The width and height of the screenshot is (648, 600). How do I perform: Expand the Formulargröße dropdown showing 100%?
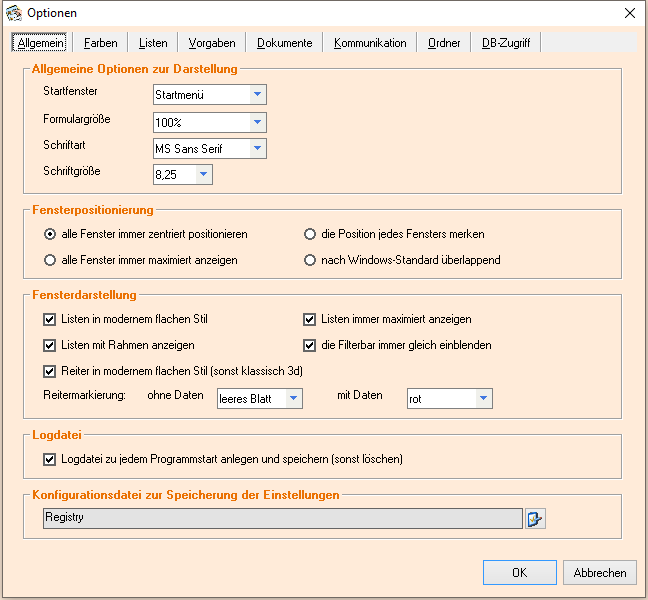click(257, 122)
